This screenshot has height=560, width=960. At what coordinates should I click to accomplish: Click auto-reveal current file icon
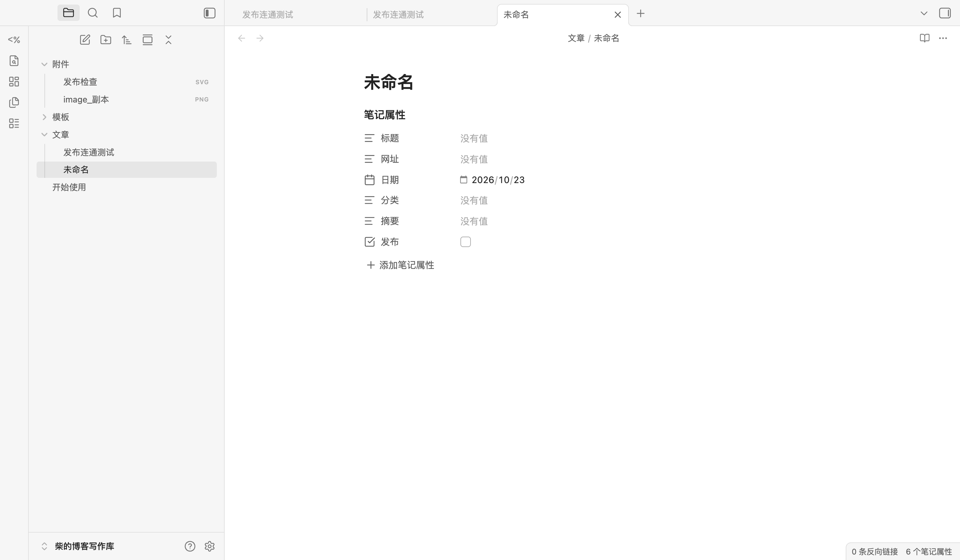(x=148, y=39)
